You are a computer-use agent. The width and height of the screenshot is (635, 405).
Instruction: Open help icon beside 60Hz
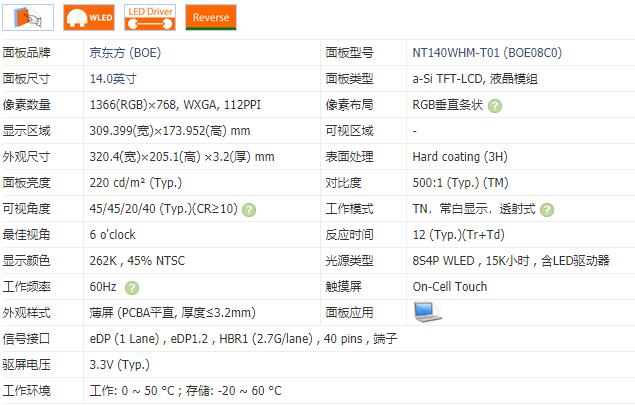(132, 288)
